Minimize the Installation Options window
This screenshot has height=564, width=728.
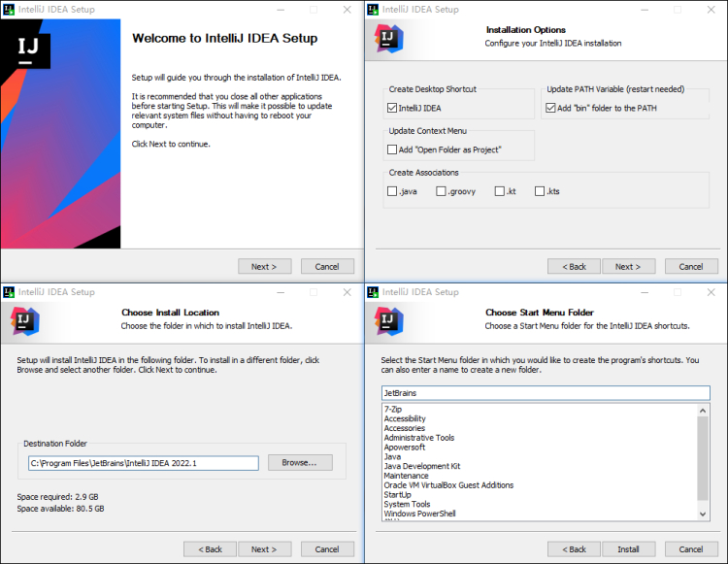(x=645, y=10)
